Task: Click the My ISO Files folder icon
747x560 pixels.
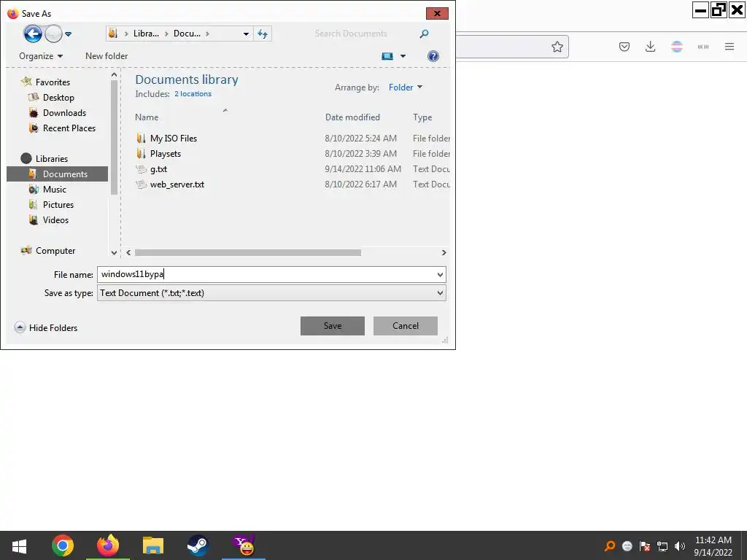Action: (x=141, y=138)
